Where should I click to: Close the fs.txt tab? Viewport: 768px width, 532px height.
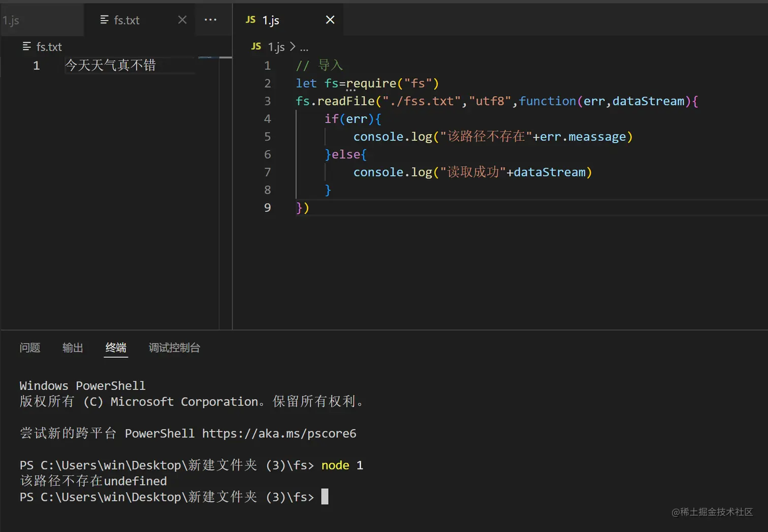[x=182, y=20]
